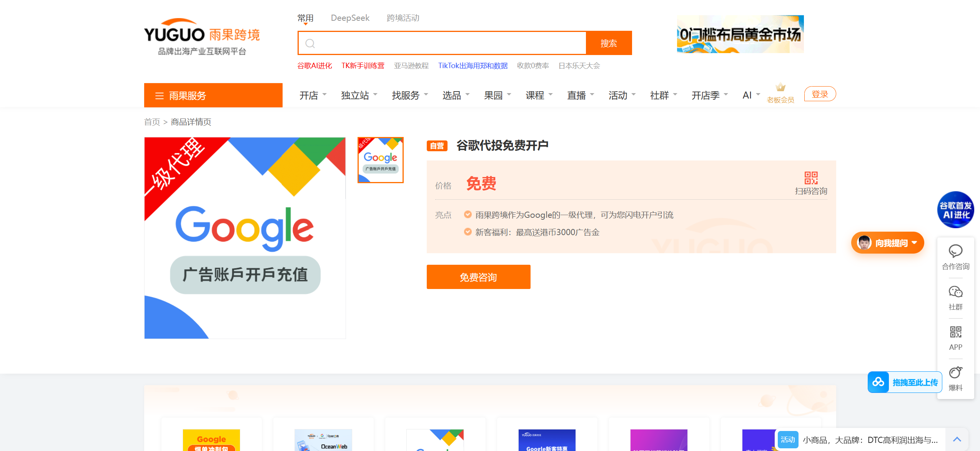Image resolution: width=980 pixels, height=451 pixels.
Task: Click the hamburger icon beside 雨果服务
Action: pos(159,96)
